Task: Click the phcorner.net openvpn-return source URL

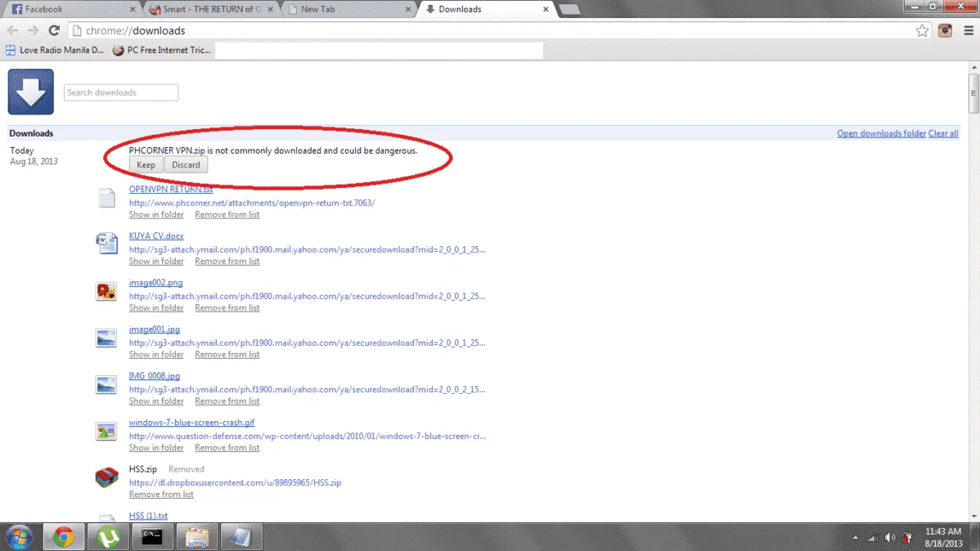Action: (x=252, y=203)
